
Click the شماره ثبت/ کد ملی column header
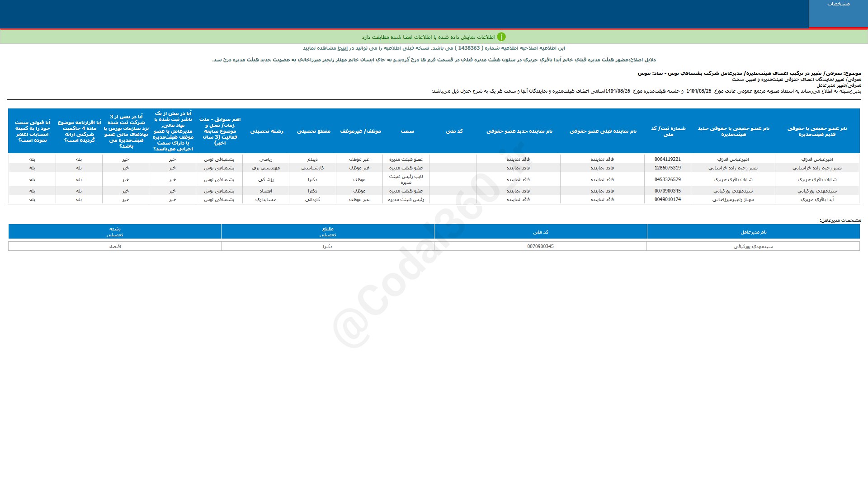pos(668,131)
